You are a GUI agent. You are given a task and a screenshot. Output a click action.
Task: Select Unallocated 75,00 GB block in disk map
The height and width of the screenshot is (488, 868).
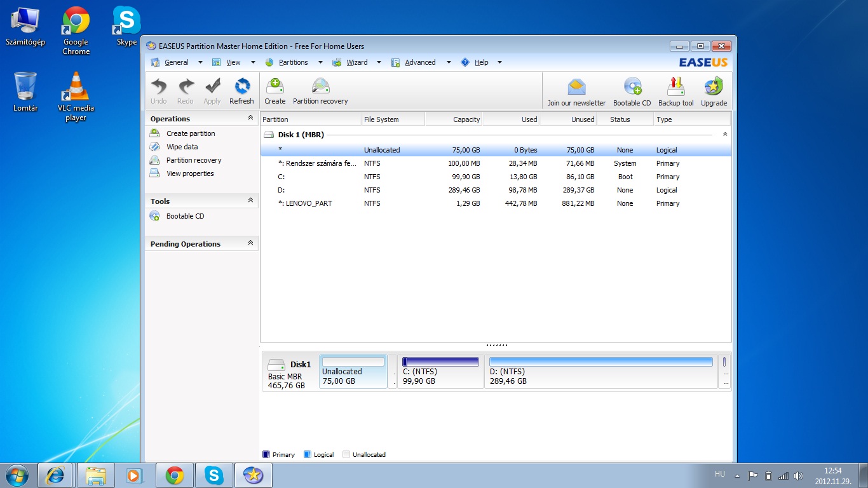[353, 372]
